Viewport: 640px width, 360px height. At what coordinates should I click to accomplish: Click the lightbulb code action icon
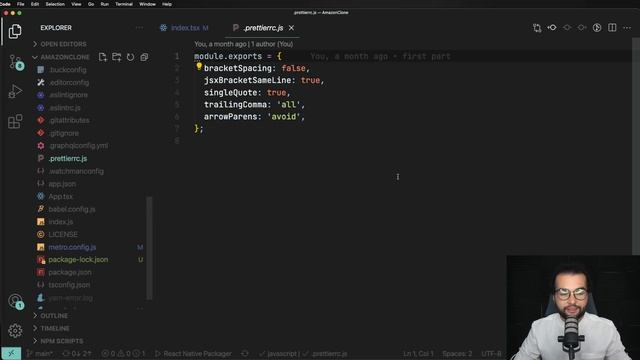point(199,66)
